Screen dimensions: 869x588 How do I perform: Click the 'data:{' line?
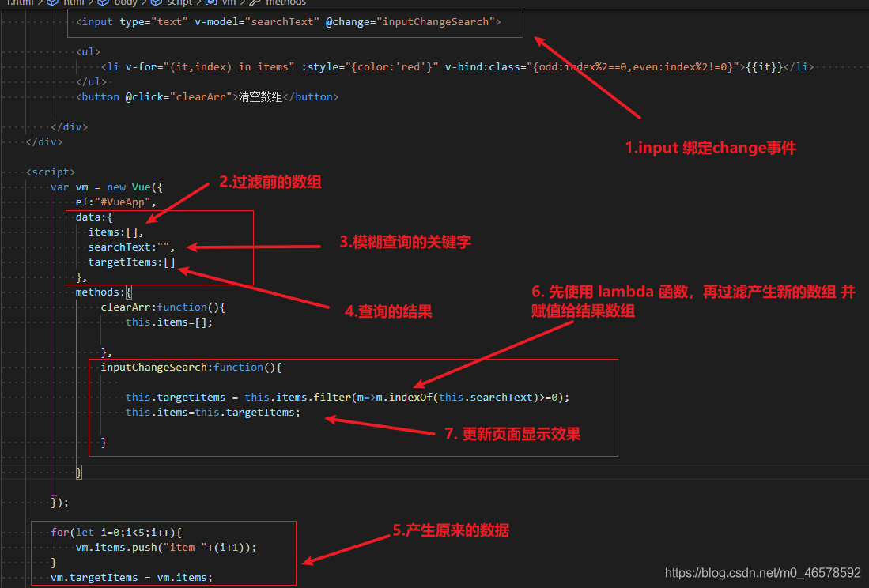click(x=94, y=217)
